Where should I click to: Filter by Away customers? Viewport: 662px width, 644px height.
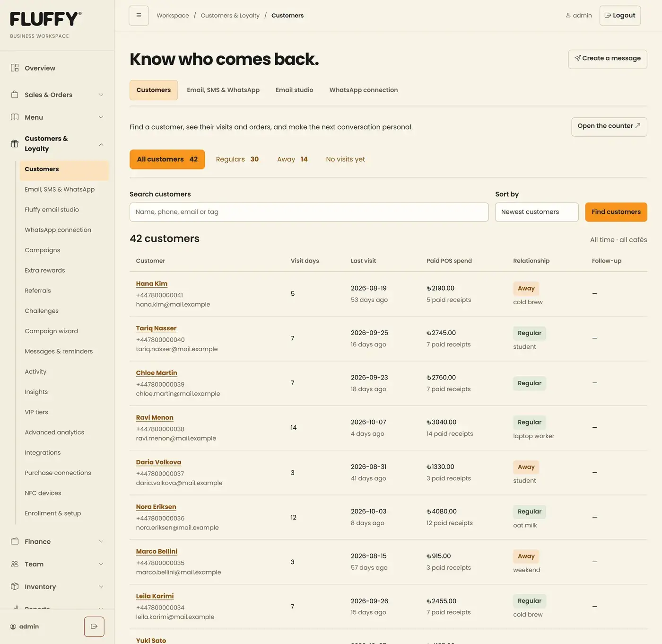(x=292, y=159)
